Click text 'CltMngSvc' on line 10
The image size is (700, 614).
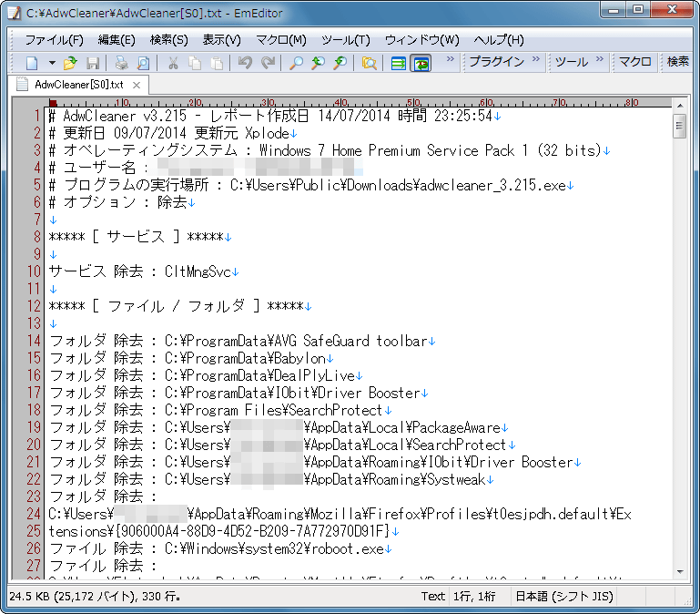click(198, 271)
